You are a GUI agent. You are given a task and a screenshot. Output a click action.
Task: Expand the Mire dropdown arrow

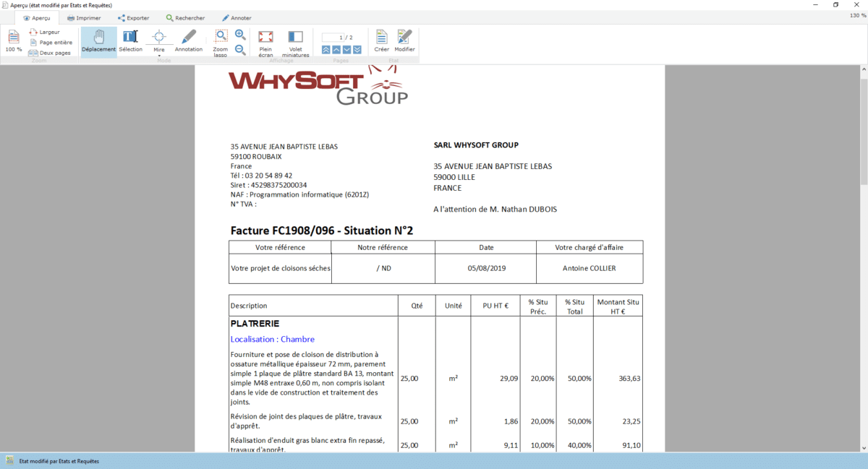pyautogui.click(x=159, y=55)
